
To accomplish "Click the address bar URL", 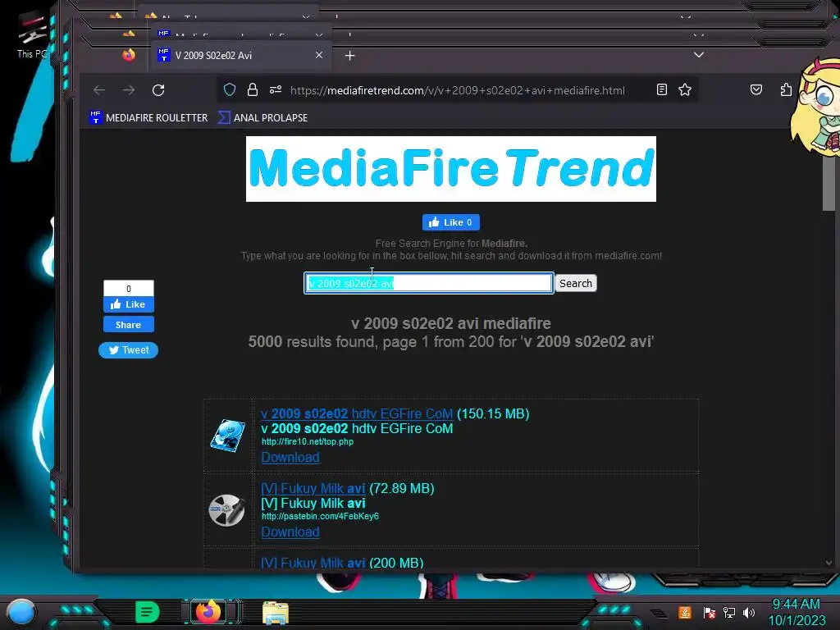I will click(458, 90).
